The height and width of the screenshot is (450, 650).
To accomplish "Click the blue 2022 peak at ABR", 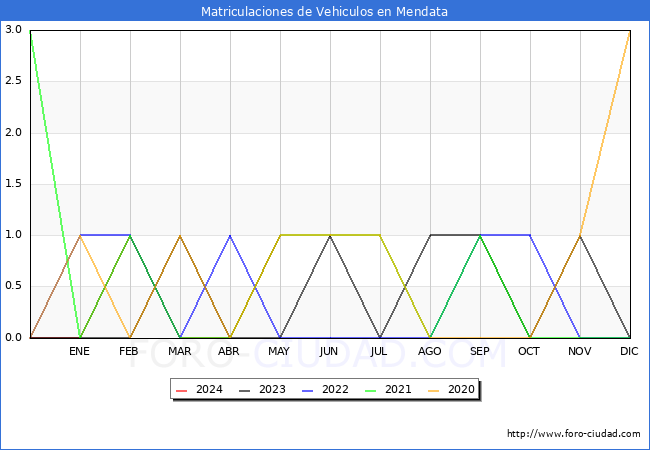I will point(230,235).
